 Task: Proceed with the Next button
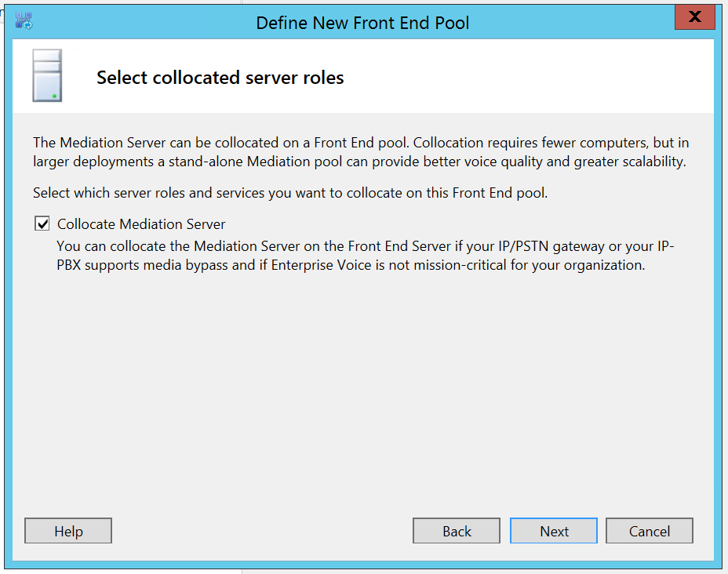click(554, 531)
